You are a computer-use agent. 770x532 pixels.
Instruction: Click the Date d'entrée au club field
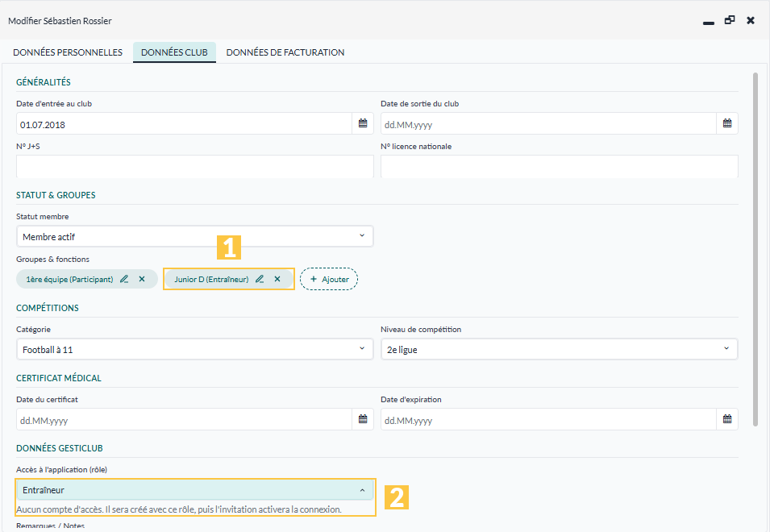point(184,123)
